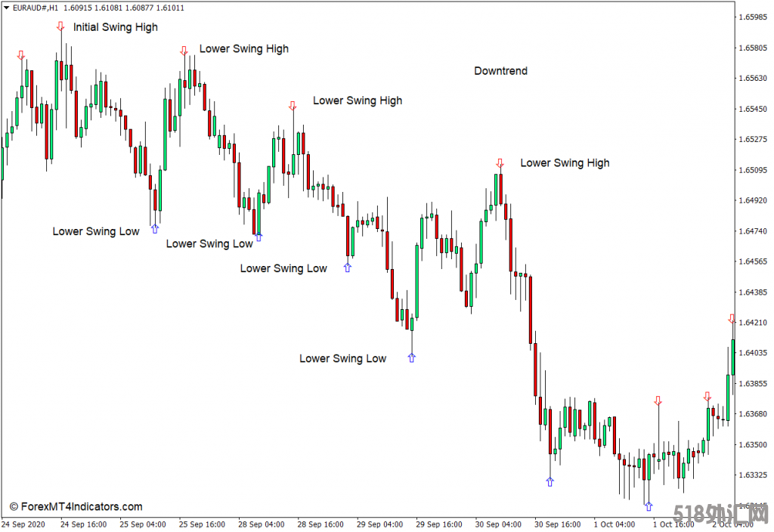Select the blue arrow beneath the 30 Sep 16:00 low
The width and height of the screenshot is (774, 532).
click(x=550, y=481)
